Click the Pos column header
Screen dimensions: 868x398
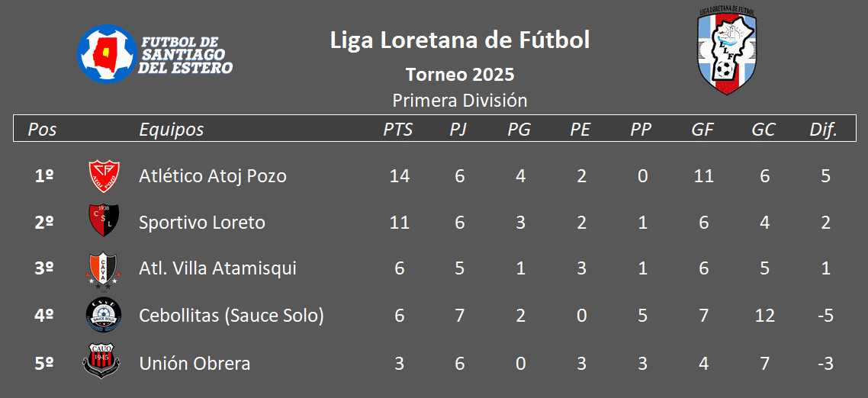43,130
